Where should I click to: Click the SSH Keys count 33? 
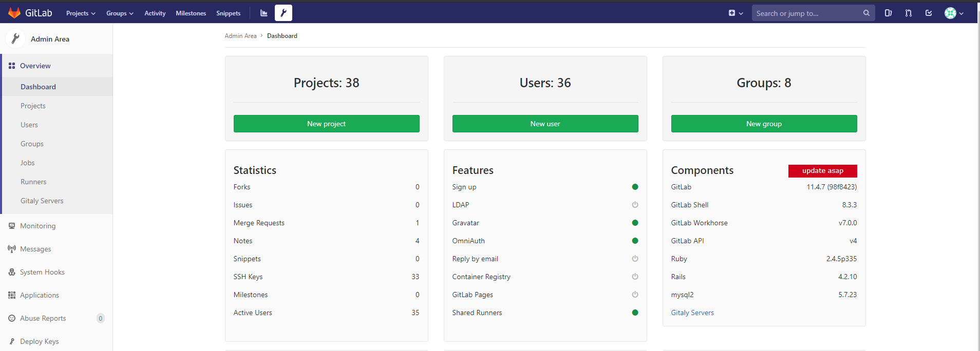[416, 277]
